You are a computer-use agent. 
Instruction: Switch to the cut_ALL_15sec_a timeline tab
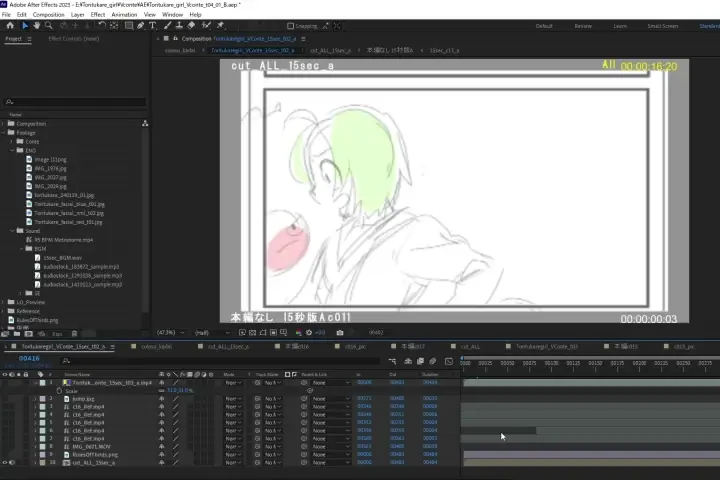tap(228, 346)
